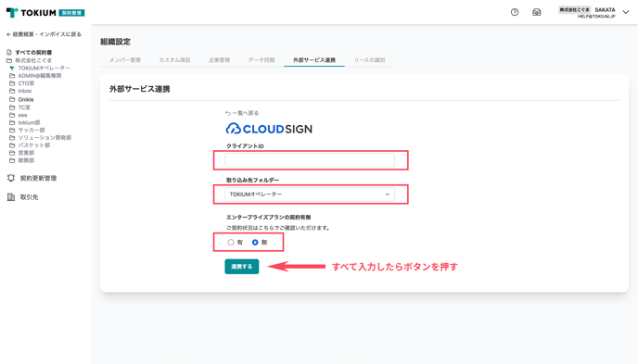638x364 pixels.
Task: Return via 一覧へ戻る link text
Action: pos(246,113)
